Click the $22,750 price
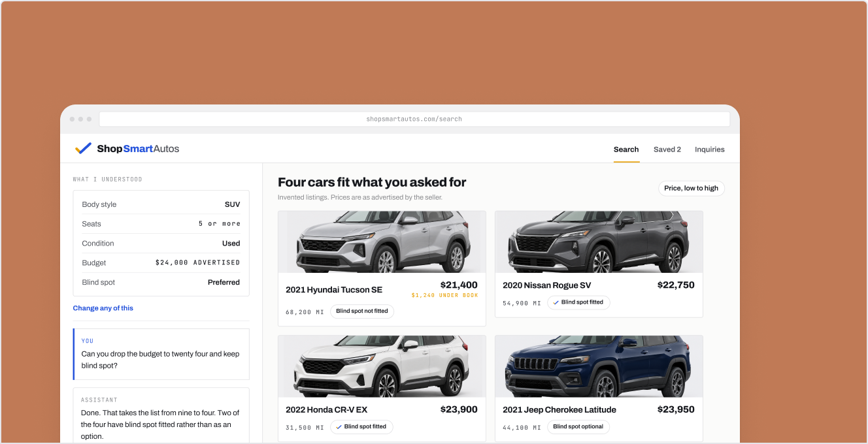868x444 pixels. 676,285
